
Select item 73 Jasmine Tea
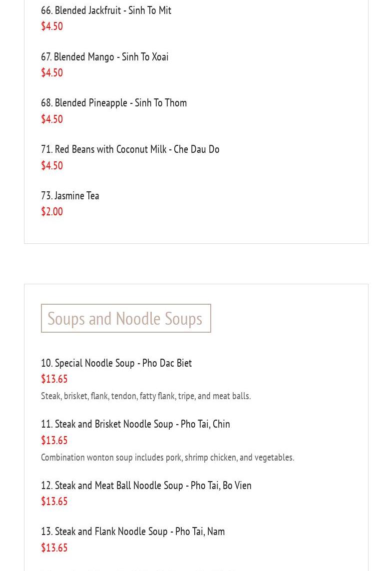click(70, 196)
